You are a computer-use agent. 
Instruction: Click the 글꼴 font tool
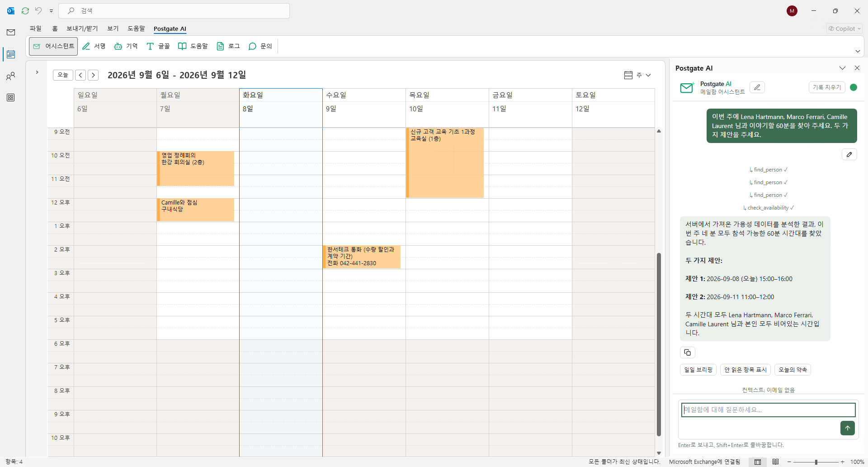(158, 46)
